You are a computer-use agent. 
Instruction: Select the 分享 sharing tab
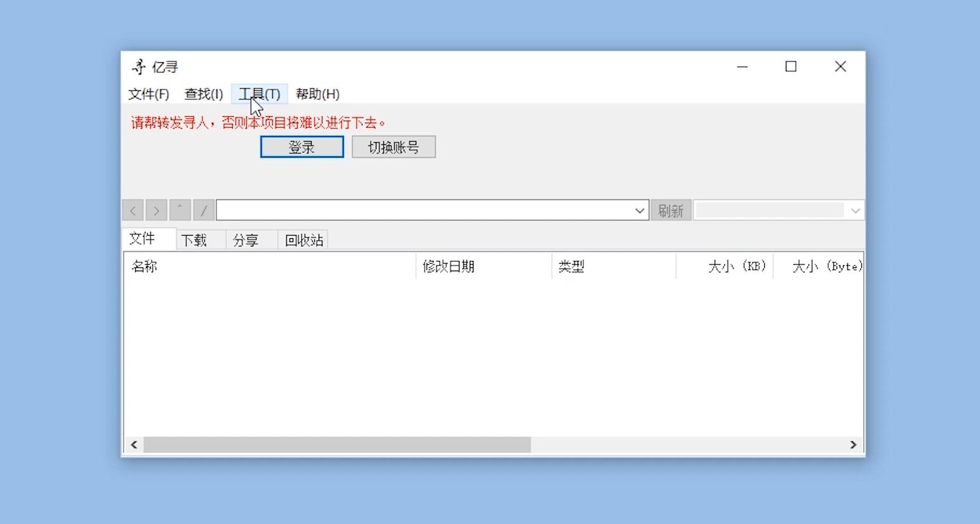248,239
